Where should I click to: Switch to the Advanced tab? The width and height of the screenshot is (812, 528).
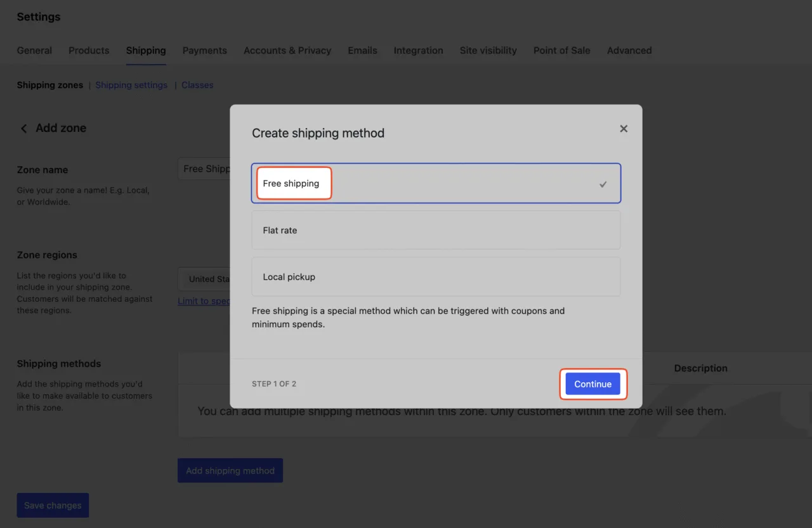[x=629, y=51]
